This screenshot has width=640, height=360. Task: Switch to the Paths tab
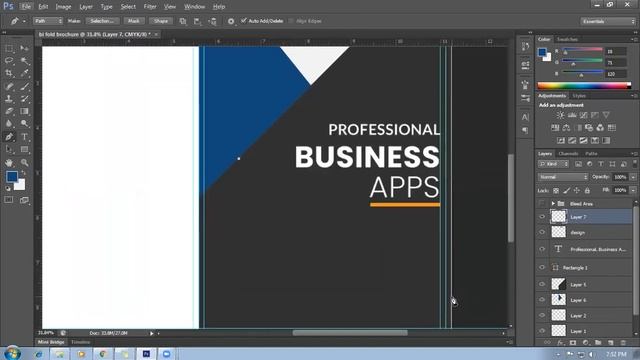(591, 153)
